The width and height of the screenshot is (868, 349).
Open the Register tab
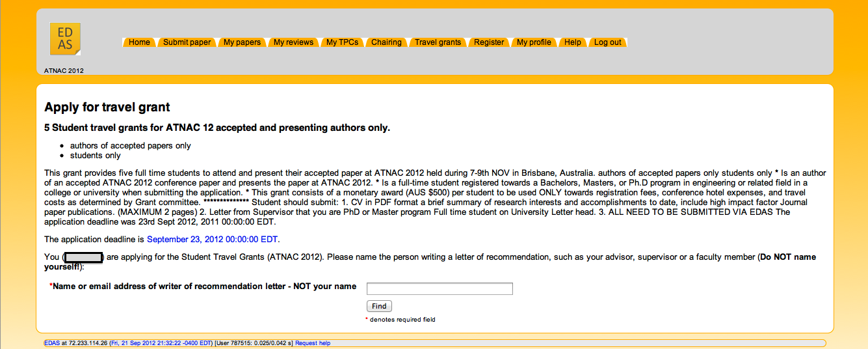click(489, 42)
